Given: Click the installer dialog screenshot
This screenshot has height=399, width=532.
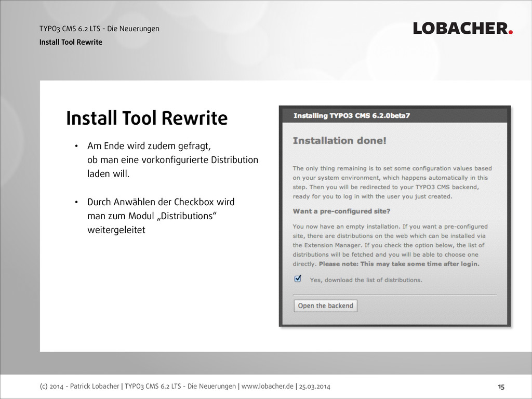Looking at the screenshot, I should click(395, 216).
